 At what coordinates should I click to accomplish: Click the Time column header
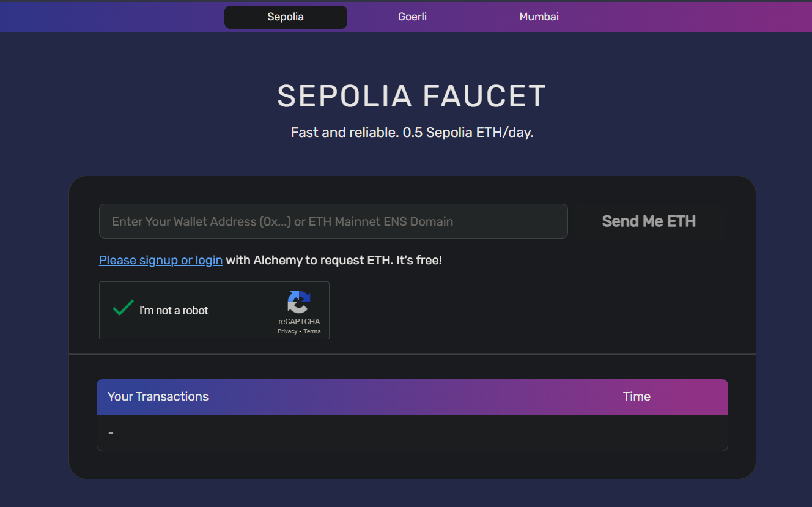click(x=637, y=397)
